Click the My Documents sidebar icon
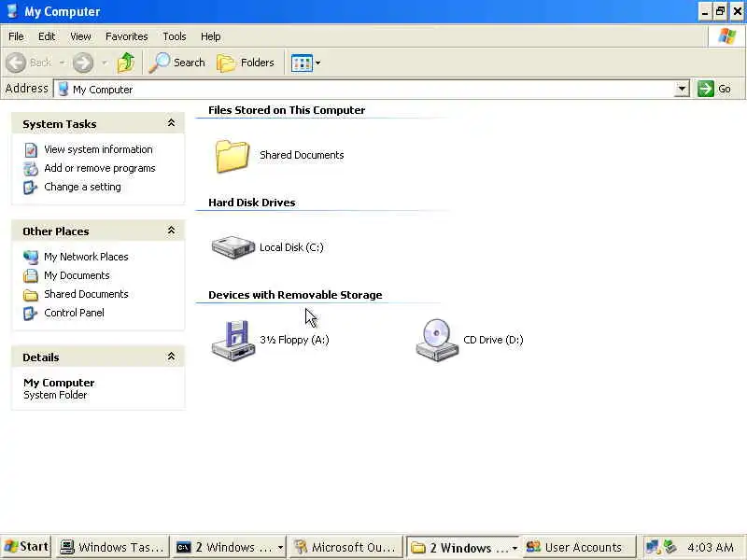The height and width of the screenshot is (560, 747). click(x=31, y=275)
